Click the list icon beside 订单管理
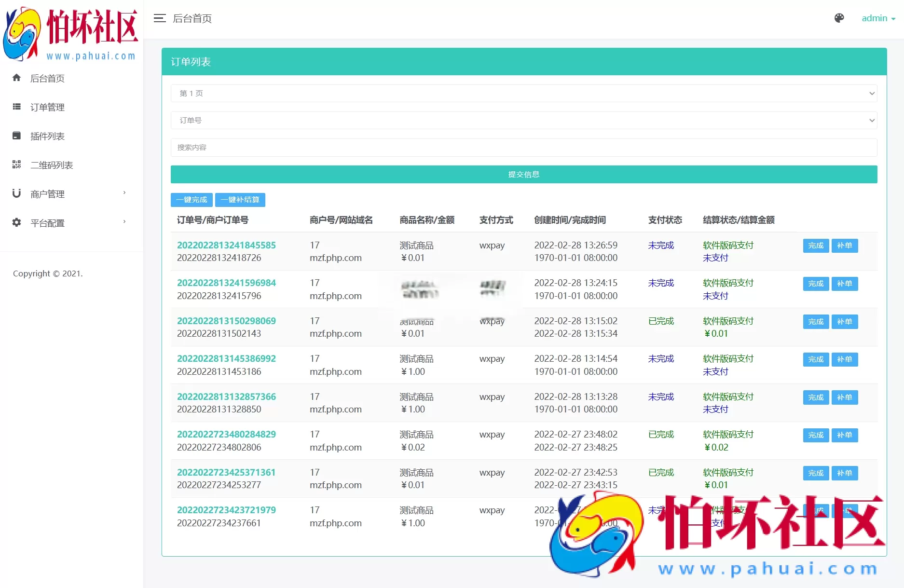 click(x=17, y=107)
